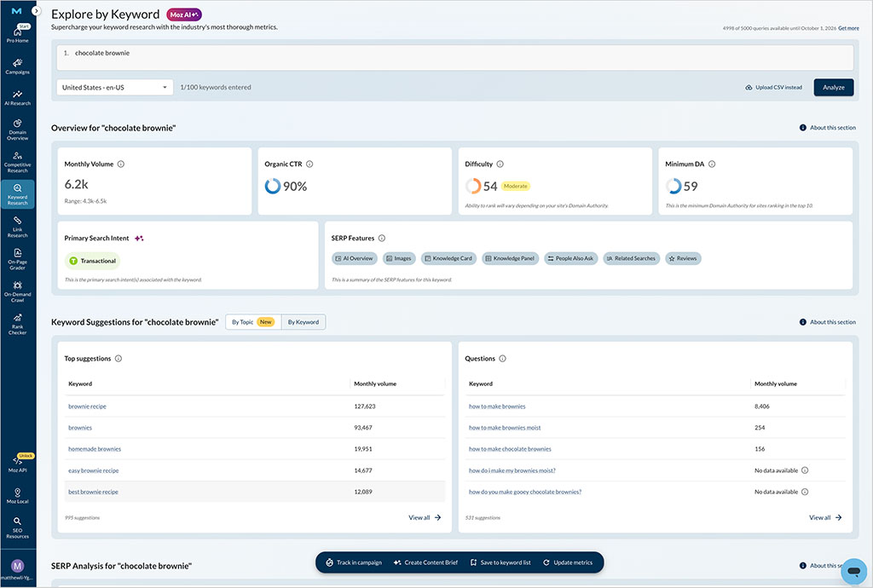Click info icon next to 'how do i make my brownies moist?' No data

(805, 470)
